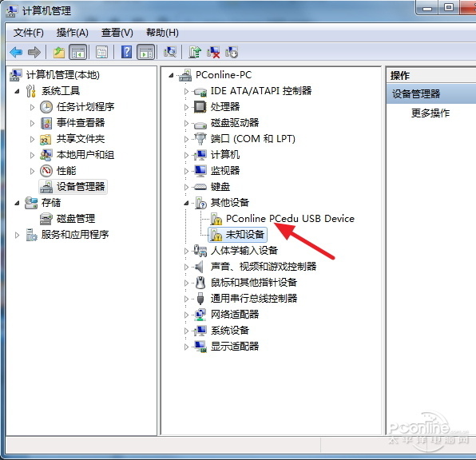Expand the 服务和应用程序 node arrow

[17, 235]
